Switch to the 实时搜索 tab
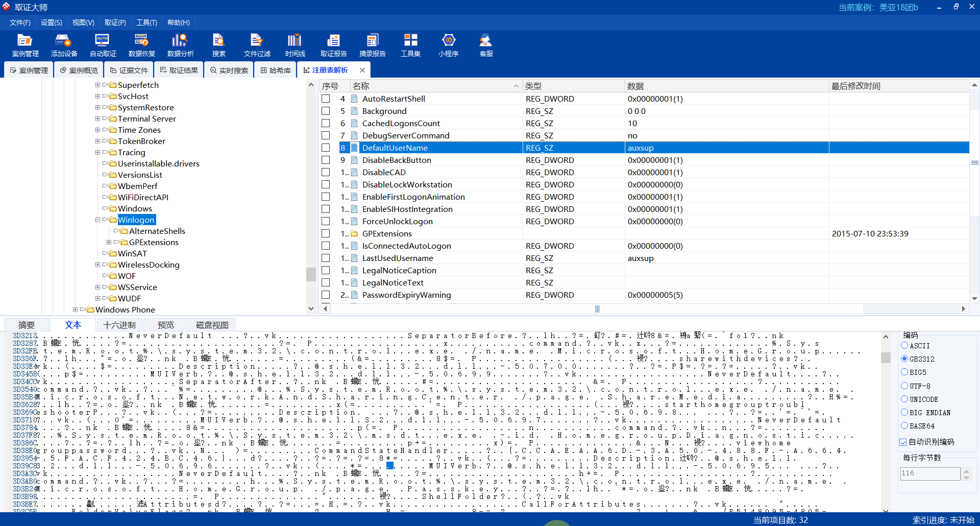Viewport: 980px width, 526px height. click(x=229, y=70)
